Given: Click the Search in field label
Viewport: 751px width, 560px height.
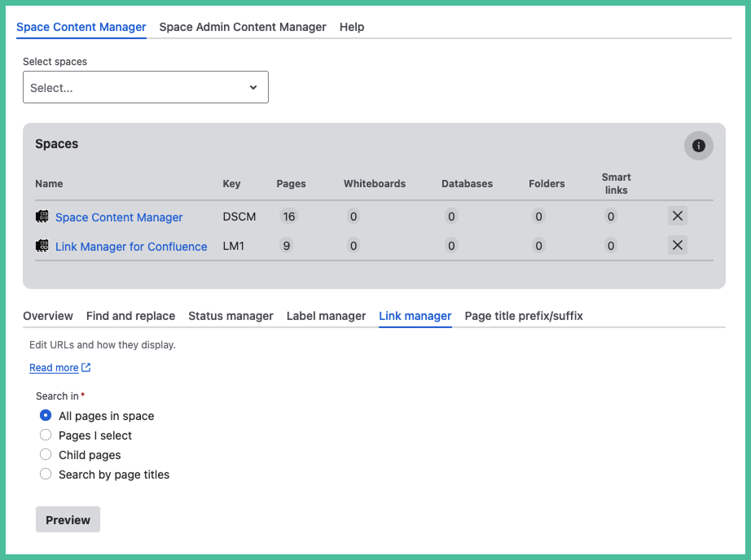Looking at the screenshot, I should click(57, 396).
